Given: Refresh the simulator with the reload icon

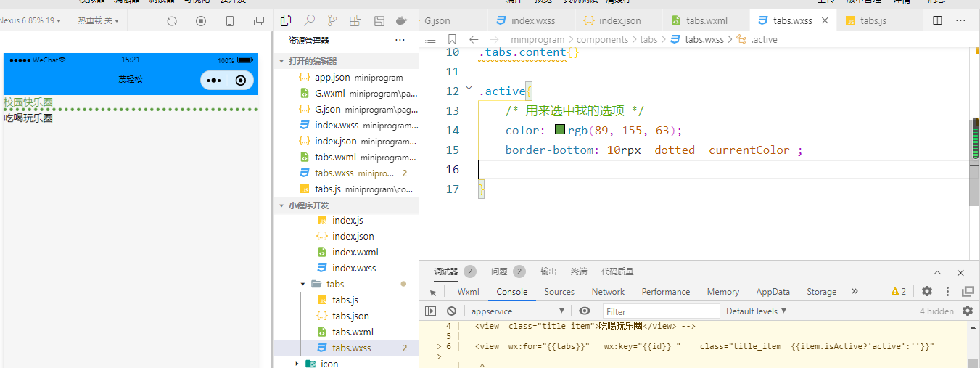Looking at the screenshot, I should pyautogui.click(x=172, y=21).
